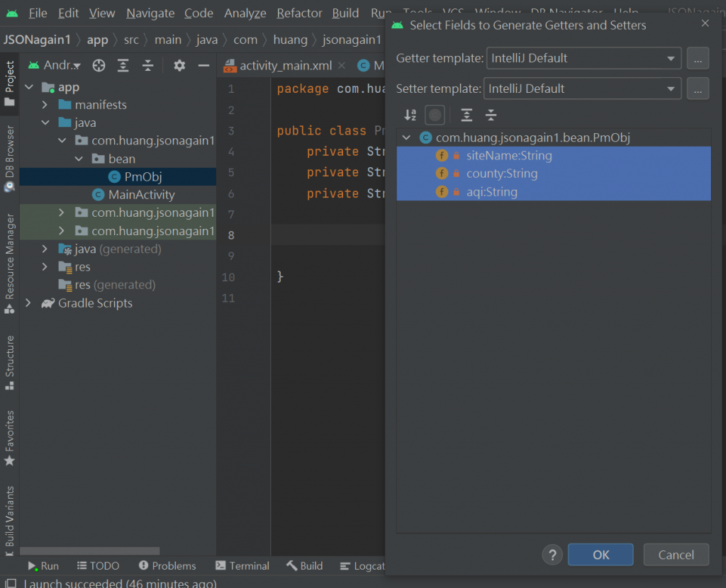The width and height of the screenshot is (726, 588).
Task: Click the ellipsis button beside Setter template
Action: click(698, 89)
